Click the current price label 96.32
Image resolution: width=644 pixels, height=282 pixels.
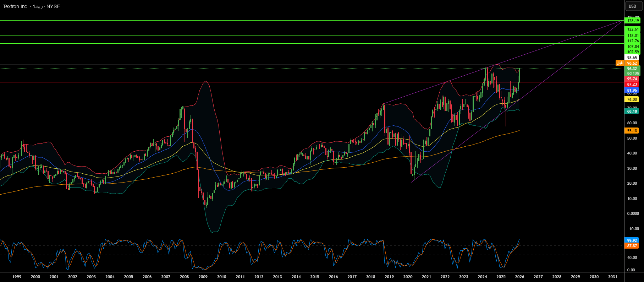tap(632, 69)
